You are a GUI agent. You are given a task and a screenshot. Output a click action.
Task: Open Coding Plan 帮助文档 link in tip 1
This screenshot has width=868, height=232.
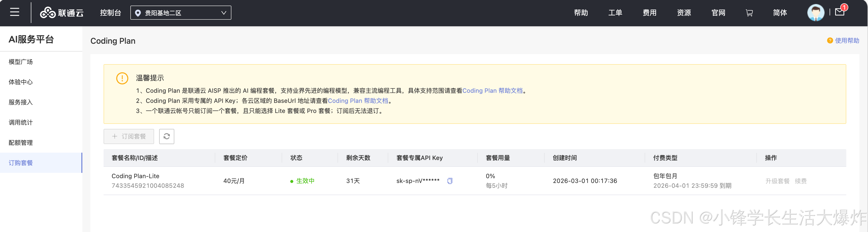click(492, 91)
